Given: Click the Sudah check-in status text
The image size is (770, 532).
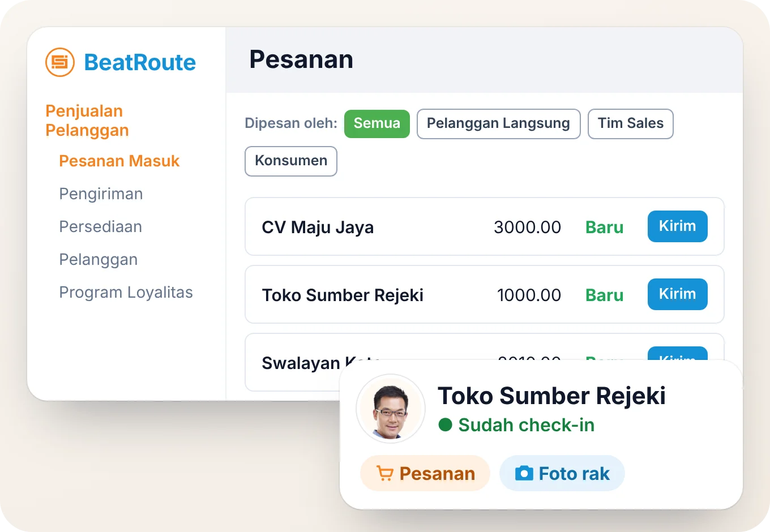Looking at the screenshot, I should tap(527, 425).
